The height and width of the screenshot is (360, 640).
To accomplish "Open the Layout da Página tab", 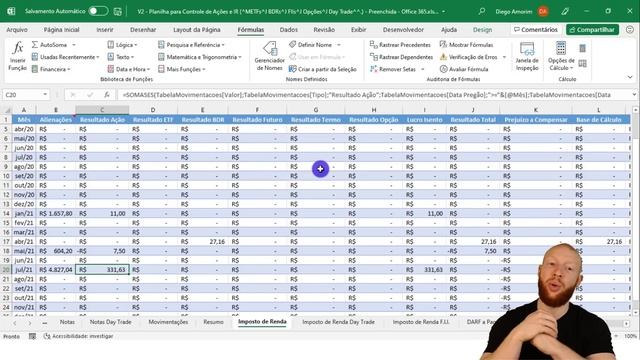I will point(197,29).
